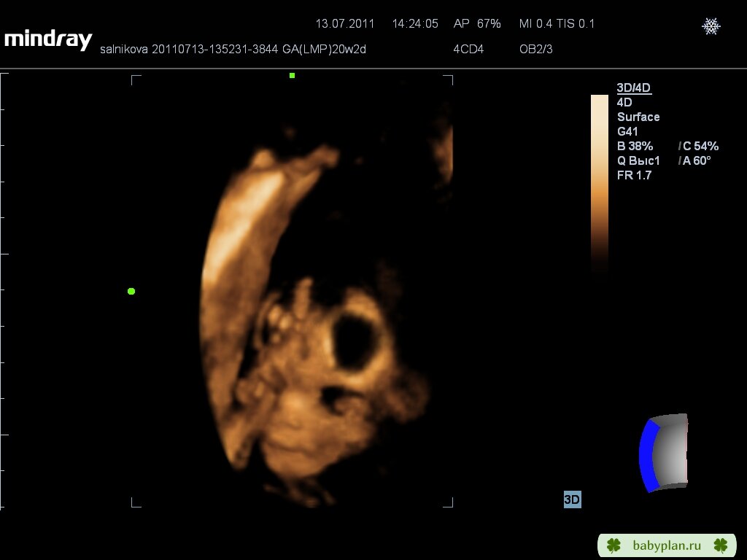Click the GA(LMP)20w2d gestational age text
747x560 pixels.
[324, 50]
